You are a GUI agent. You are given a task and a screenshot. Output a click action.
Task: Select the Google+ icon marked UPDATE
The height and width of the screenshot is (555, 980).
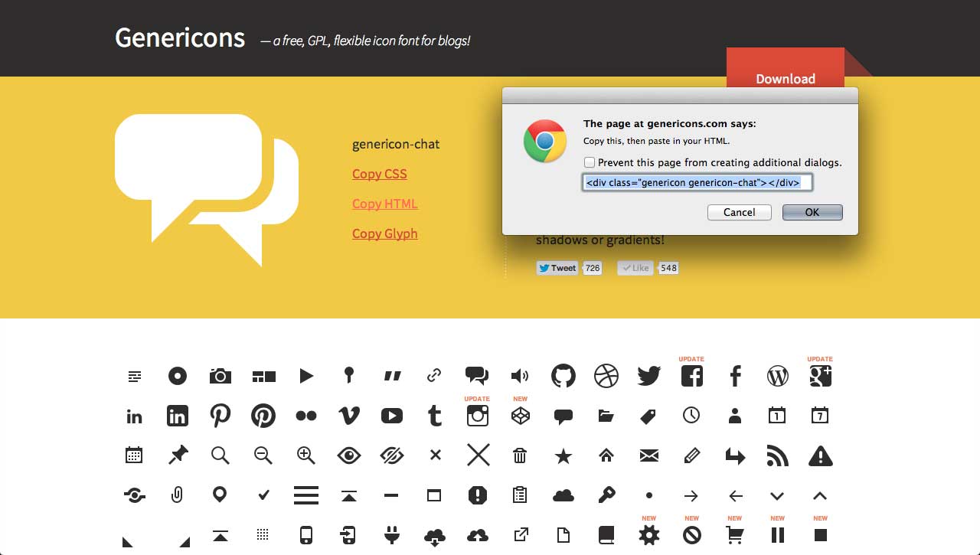click(x=820, y=376)
